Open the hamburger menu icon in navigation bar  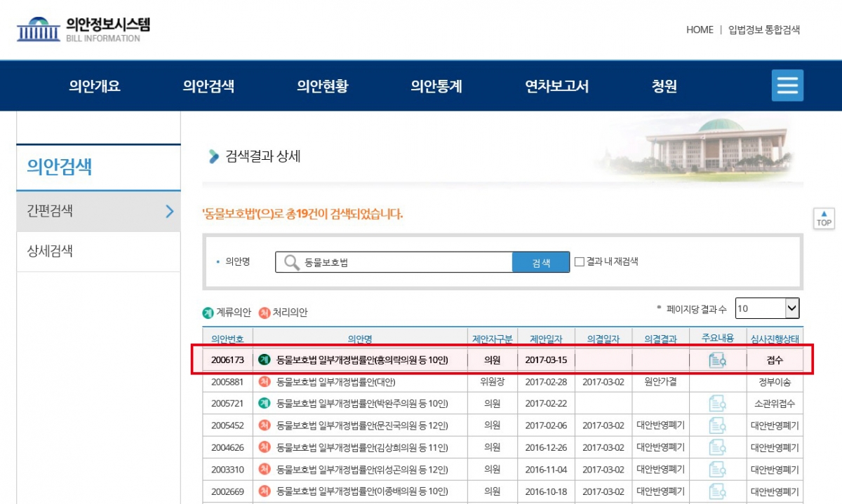(x=787, y=86)
